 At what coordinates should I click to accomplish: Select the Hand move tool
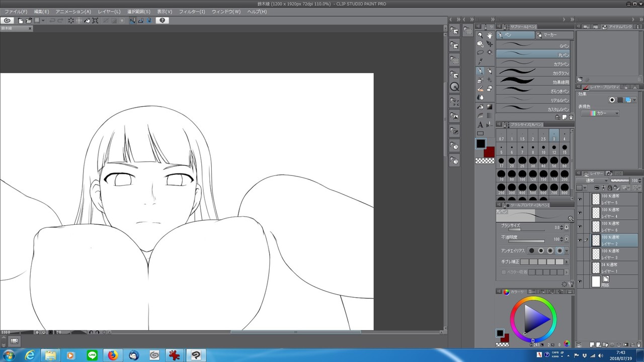point(490,35)
